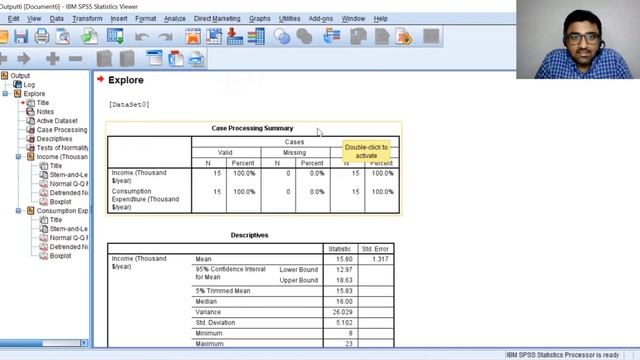This screenshot has width=640, height=360.
Task: Click the gray linked circles icon
Action: coord(304,36)
